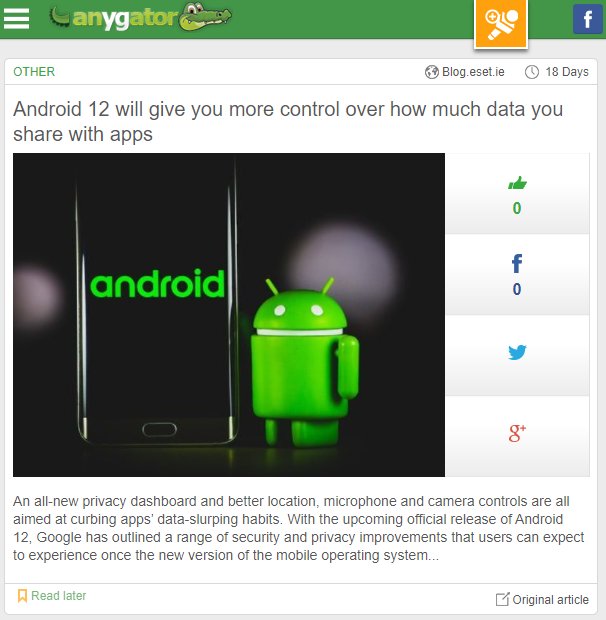This screenshot has height=620, width=606.
Task: Open the Blog.eset.ie source link
Action: 473,72
